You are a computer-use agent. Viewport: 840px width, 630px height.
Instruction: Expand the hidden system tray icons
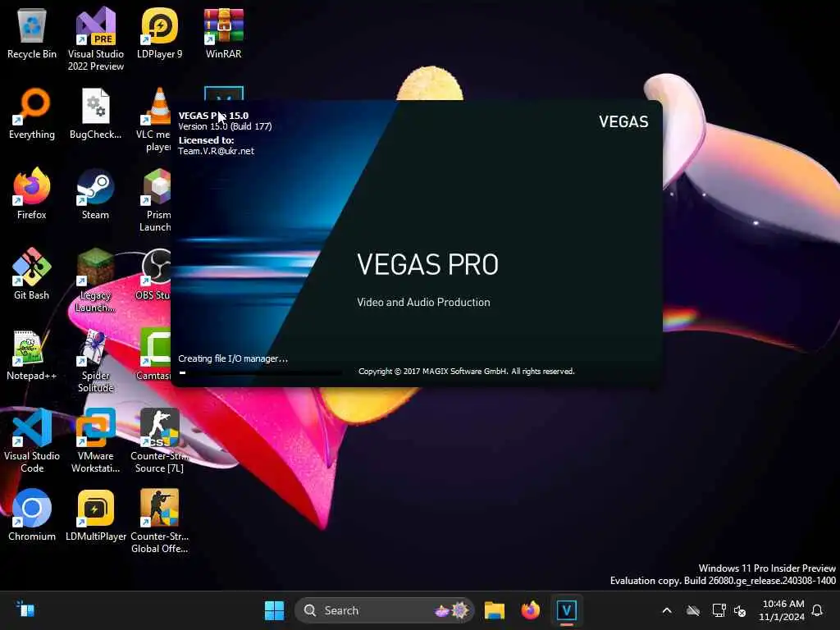[x=667, y=610]
